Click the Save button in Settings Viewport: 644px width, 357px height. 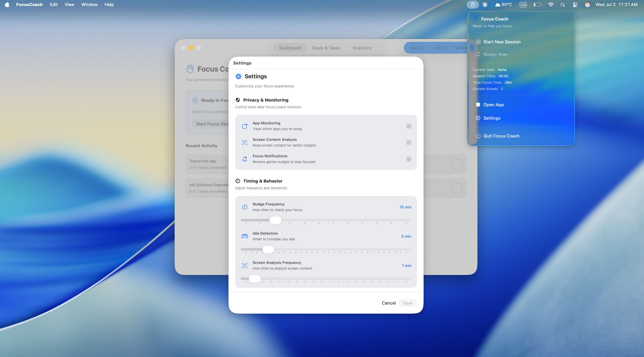(407, 303)
